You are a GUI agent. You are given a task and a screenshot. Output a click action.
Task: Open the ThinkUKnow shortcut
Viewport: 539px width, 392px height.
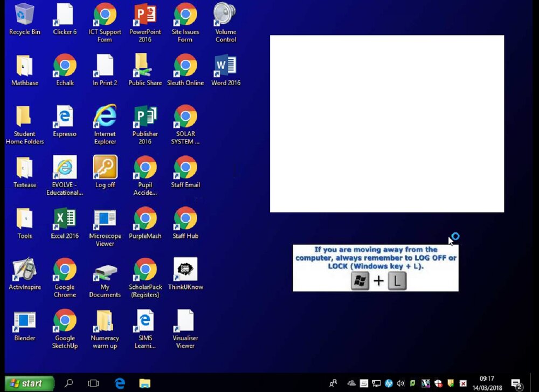[185, 274]
